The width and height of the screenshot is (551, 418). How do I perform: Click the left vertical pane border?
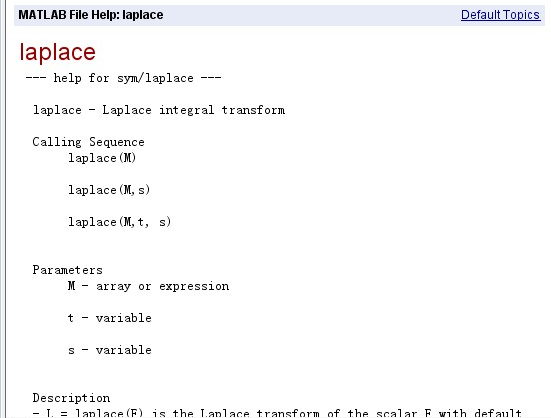coord(3,209)
